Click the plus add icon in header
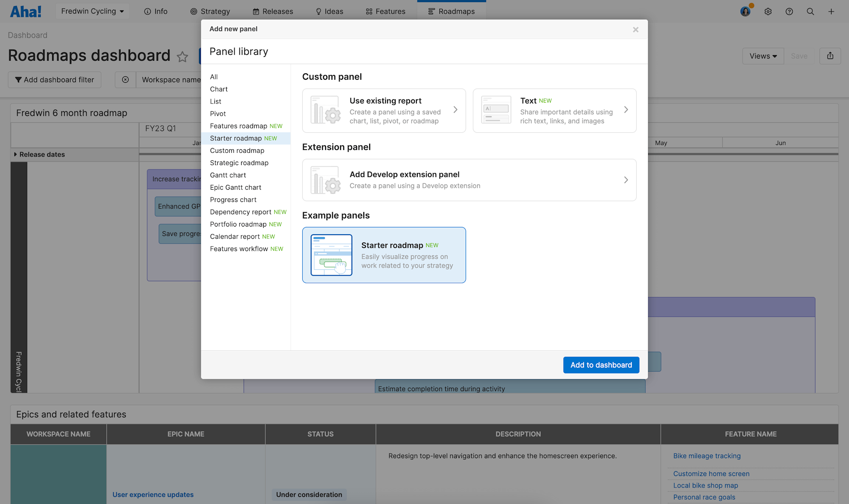 tap(831, 11)
